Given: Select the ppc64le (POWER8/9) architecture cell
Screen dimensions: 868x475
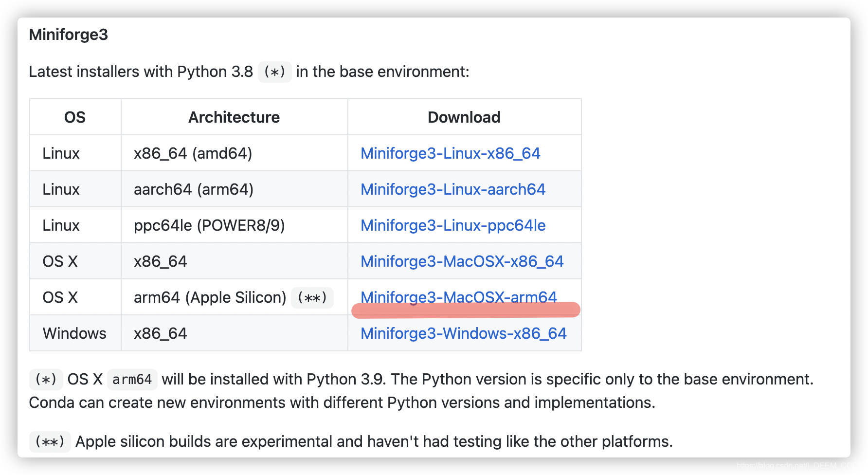Looking at the screenshot, I should pyautogui.click(x=209, y=225).
